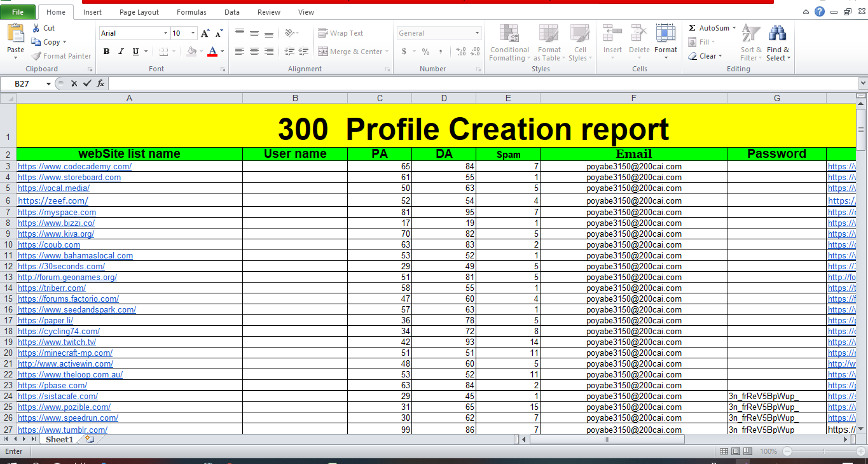Toggle underline formatting

pyautogui.click(x=134, y=50)
